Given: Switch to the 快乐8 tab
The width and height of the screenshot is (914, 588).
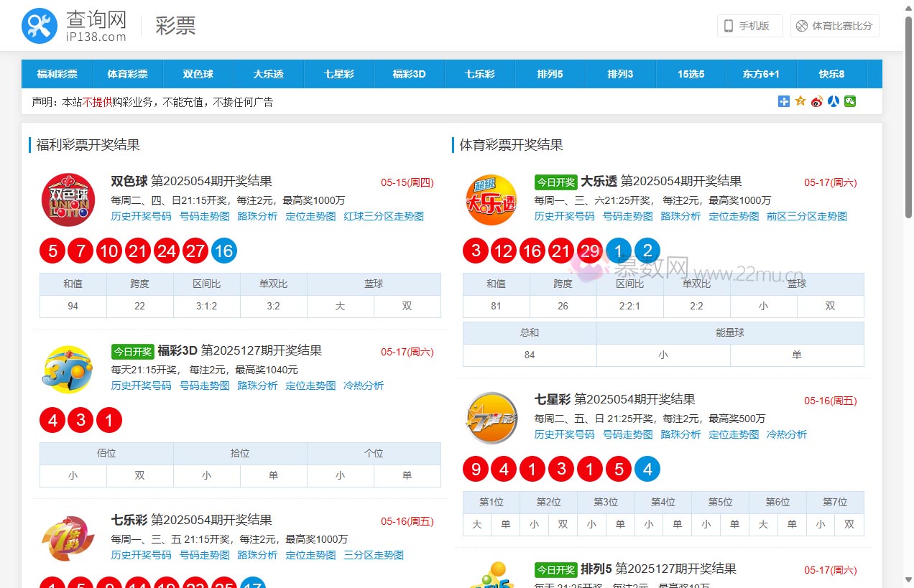Looking at the screenshot, I should [x=831, y=74].
